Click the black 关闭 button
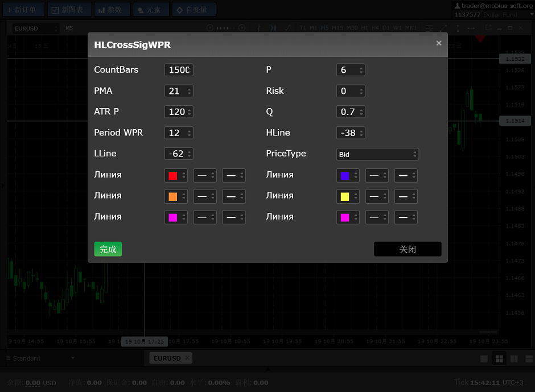This screenshot has width=535, height=392. 408,249
